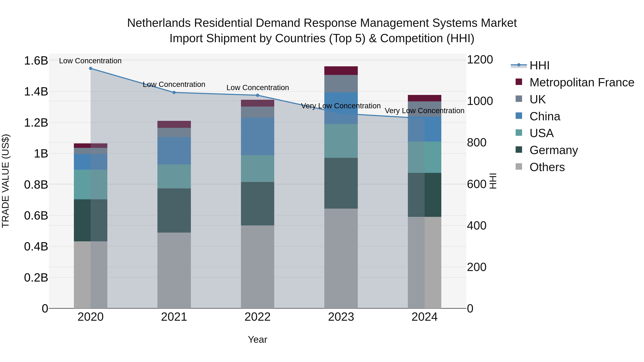Click the China blue legend swatch
644x362 pixels.
pyautogui.click(x=519, y=116)
